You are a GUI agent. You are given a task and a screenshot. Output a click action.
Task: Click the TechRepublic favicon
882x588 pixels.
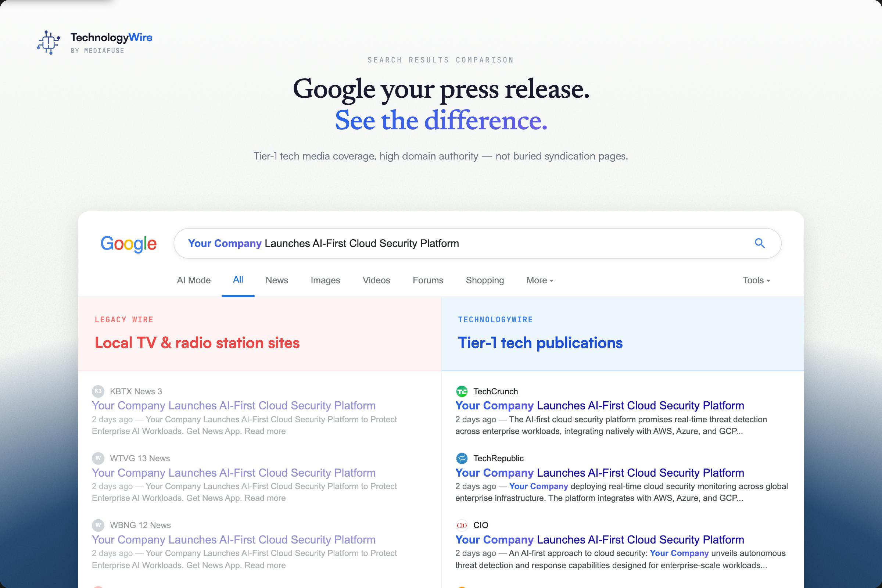462,458
